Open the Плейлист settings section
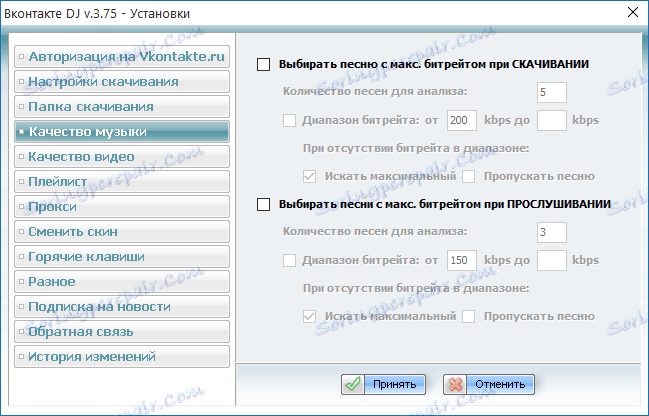649x416 pixels. pos(122,181)
